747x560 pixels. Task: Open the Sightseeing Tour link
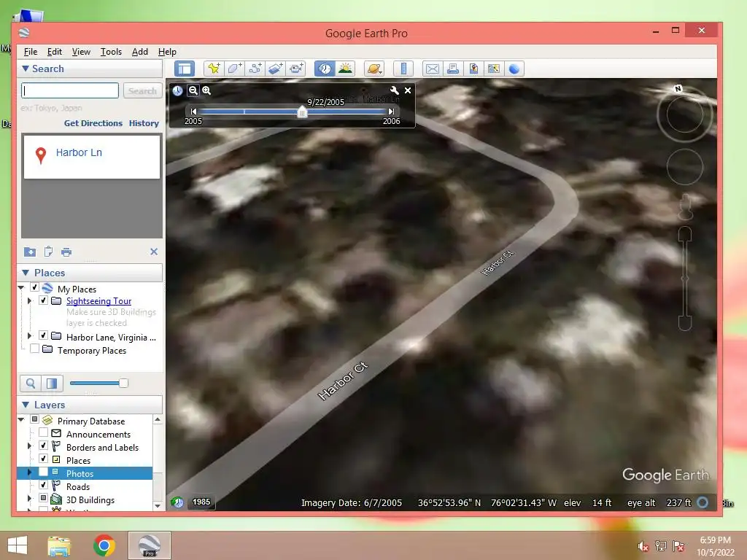coord(98,301)
